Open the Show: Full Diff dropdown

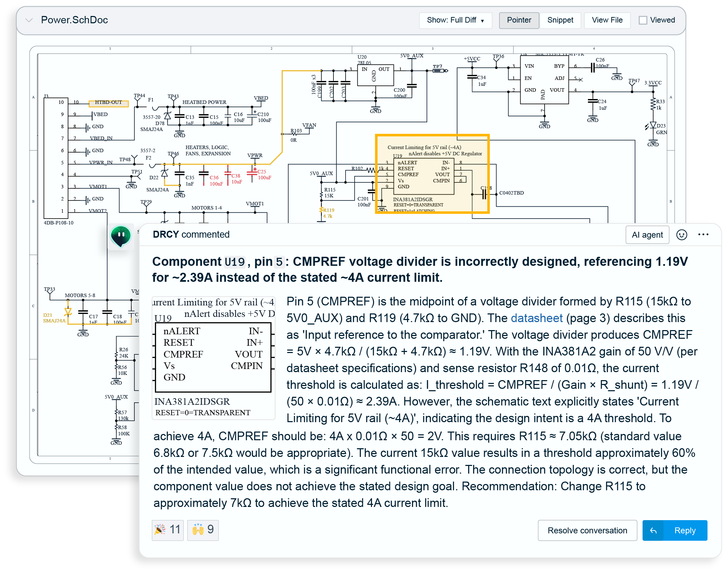(x=455, y=20)
